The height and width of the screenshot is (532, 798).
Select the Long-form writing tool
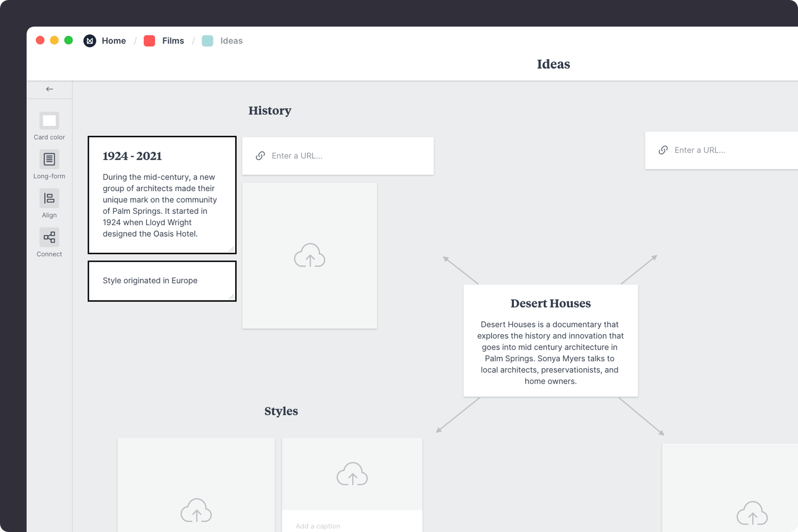click(x=49, y=160)
